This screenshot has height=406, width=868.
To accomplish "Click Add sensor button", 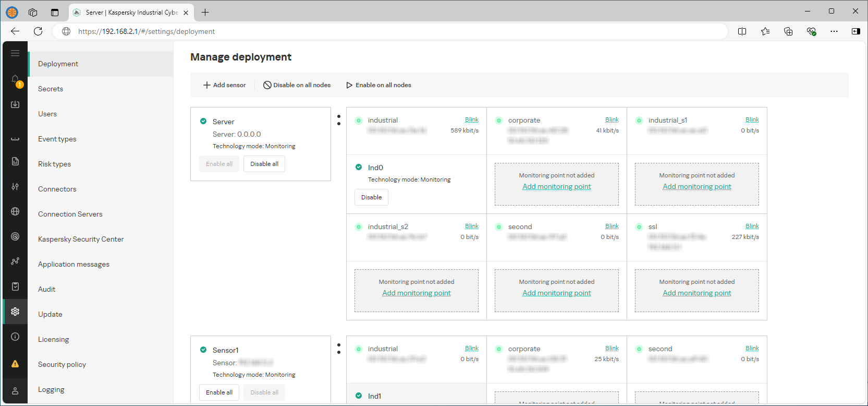I will point(224,85).
